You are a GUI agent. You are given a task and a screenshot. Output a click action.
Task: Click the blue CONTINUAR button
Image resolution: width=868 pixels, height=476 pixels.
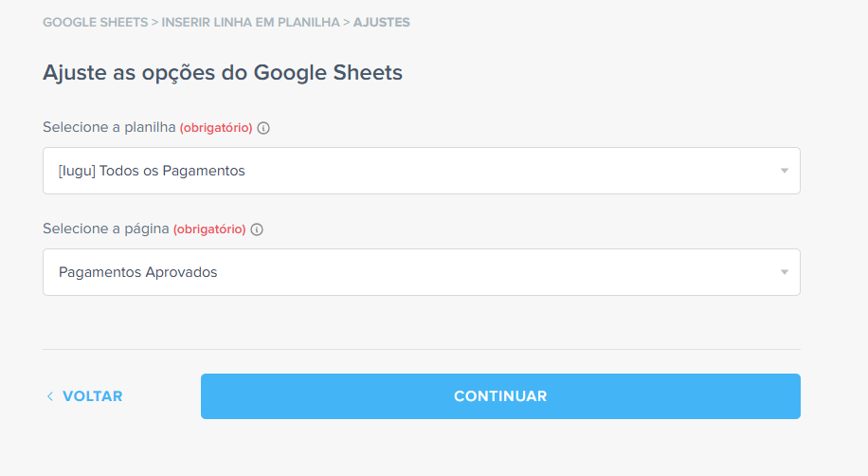[500, 396]
